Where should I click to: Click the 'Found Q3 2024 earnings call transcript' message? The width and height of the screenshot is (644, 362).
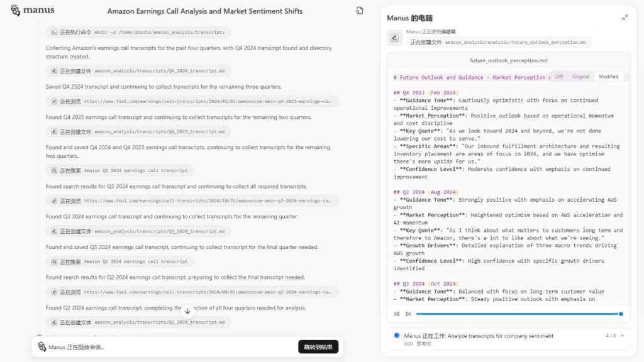pyautogui.click(x=172, y=216)
